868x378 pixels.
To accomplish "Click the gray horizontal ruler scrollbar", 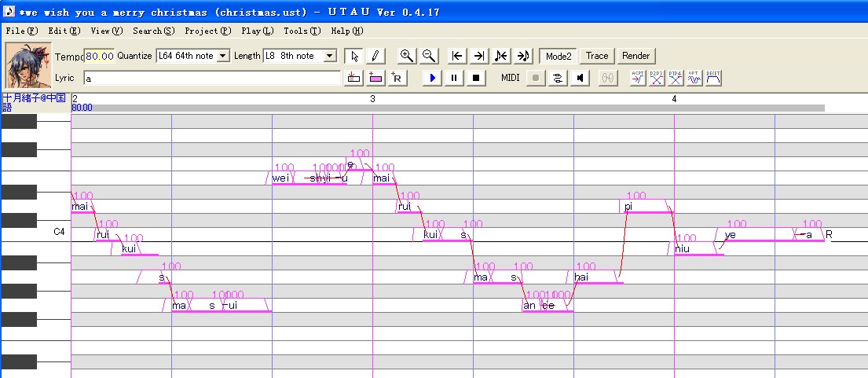I will [x=448, y=108].
